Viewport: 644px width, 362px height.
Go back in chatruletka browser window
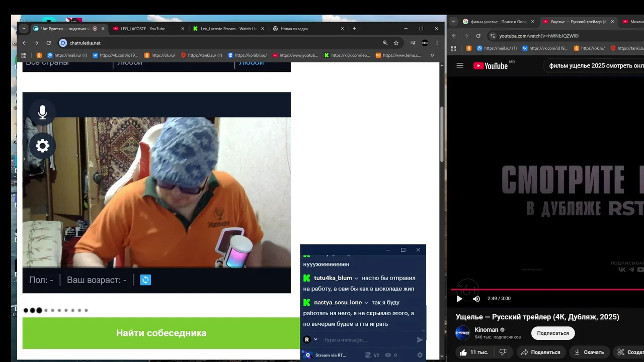tap(24, 43)
